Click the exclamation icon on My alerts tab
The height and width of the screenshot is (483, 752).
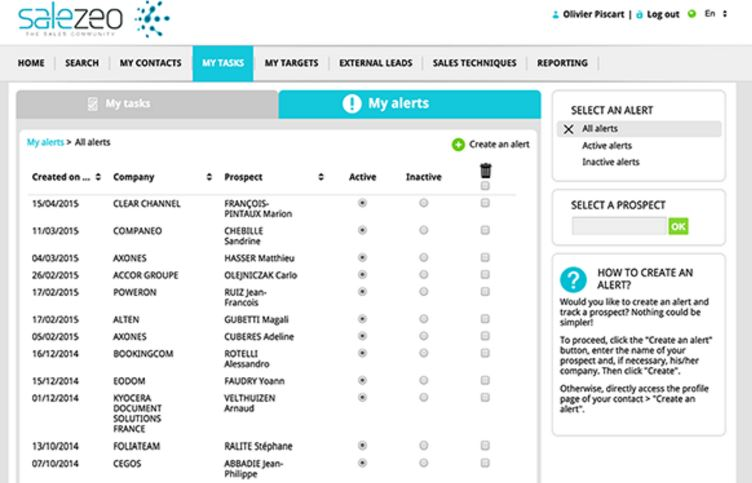click(352, 103)
